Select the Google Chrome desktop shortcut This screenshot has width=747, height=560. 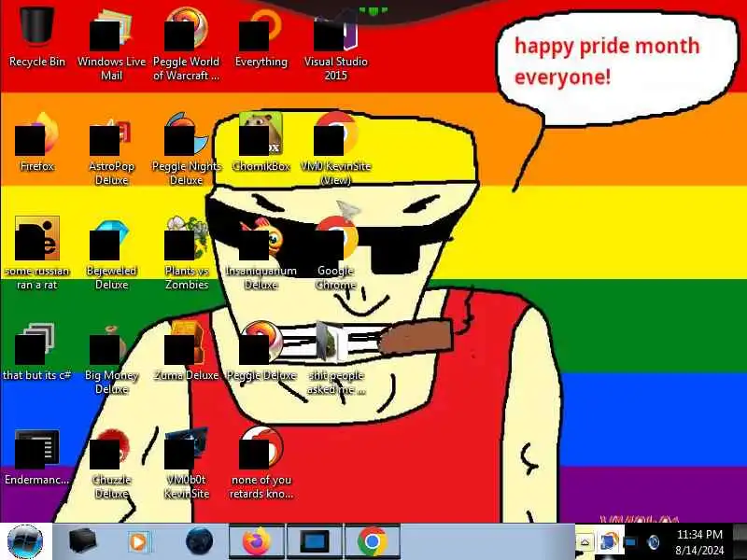(336, 252)
